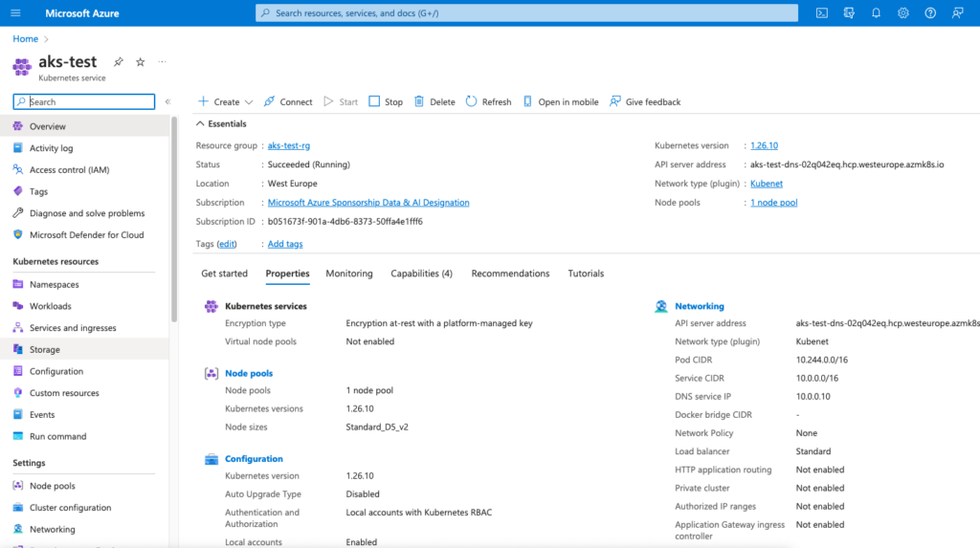
Task: Open Cloud Shell from the top bar
Action: click(x=822, y=13)
